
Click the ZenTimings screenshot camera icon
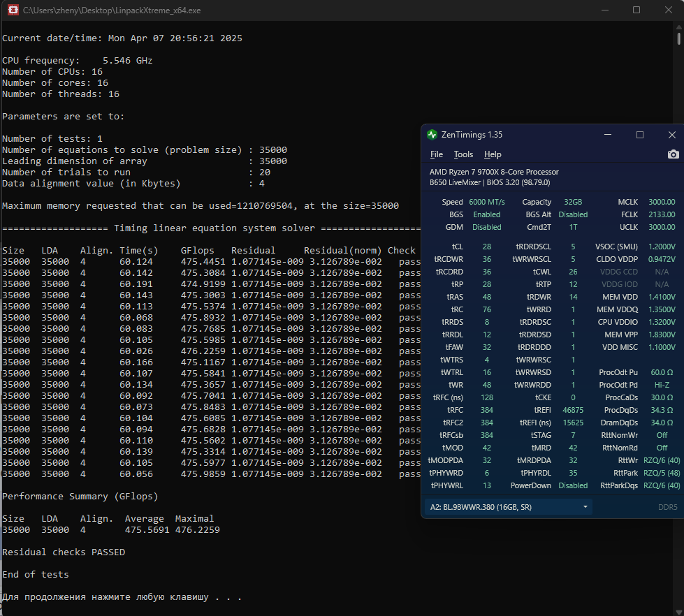coord(673,154)
